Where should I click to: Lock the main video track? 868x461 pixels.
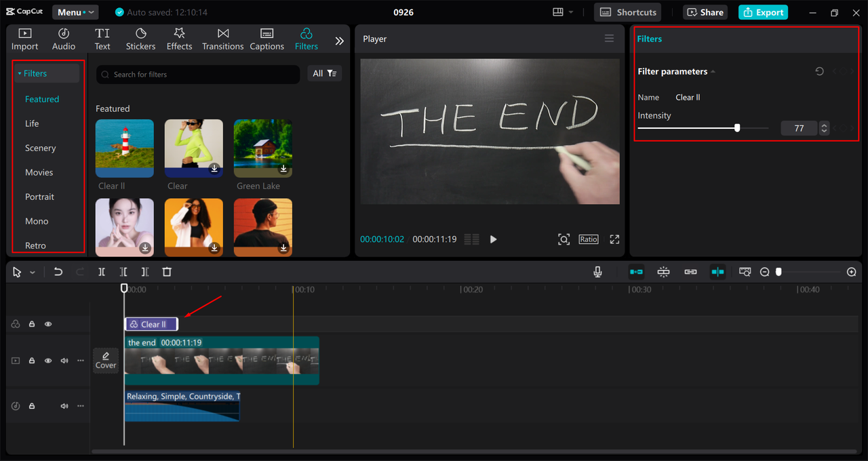(32, 361)
